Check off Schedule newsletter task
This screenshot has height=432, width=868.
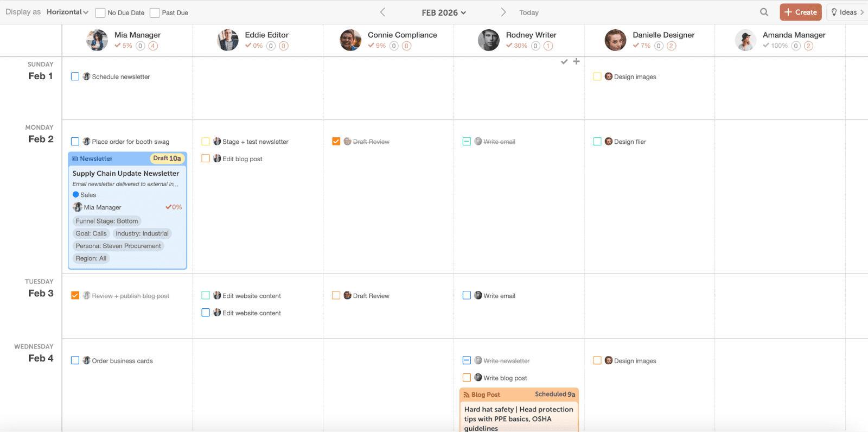[75, 77]
